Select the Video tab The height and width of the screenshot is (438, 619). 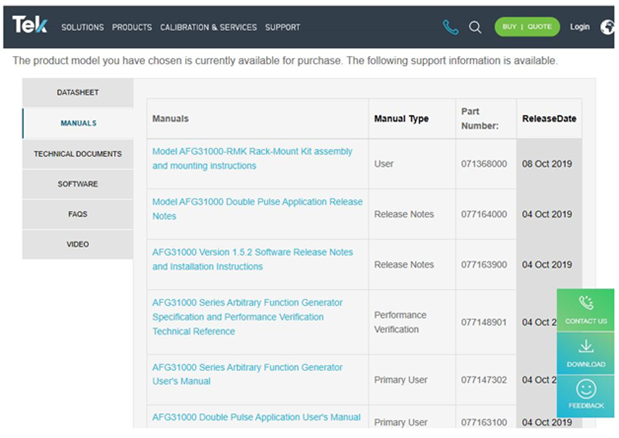pyautogui.click(x=77, y=244)
